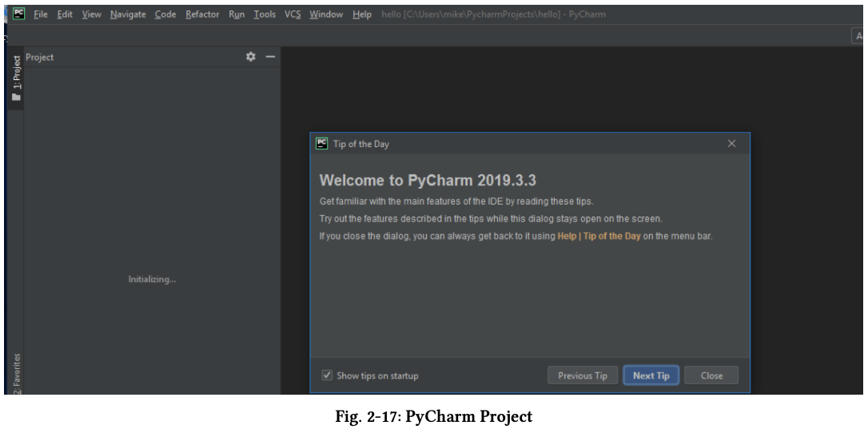This screenshot has height=441, width=868.
Task: Click Help | Tip of the Day text
Action: tap(599, 236)
